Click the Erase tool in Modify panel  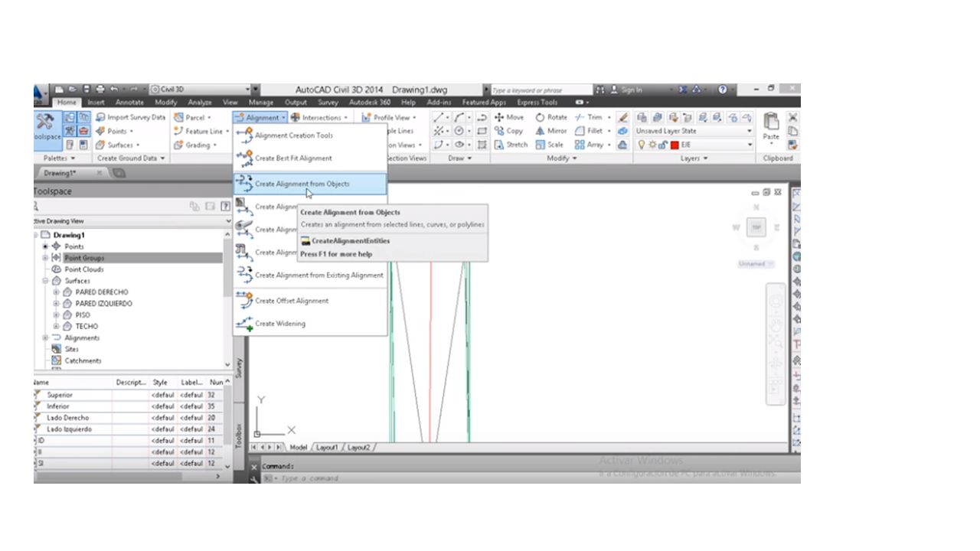pyautogui.click(x=622, y=117)
